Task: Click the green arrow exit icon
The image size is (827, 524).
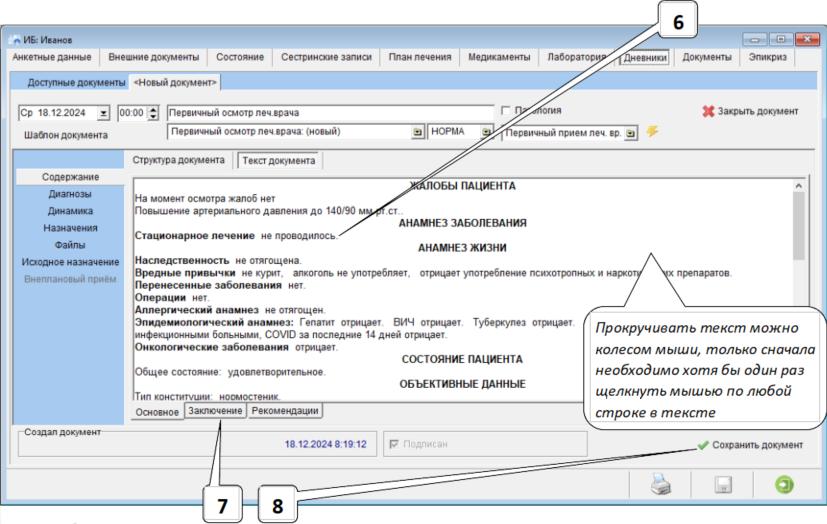Action: (x=783, y=485)
